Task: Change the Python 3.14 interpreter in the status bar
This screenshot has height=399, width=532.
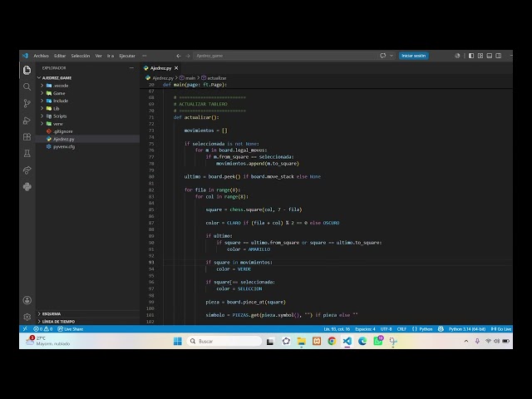Action: [x=467, y=329]
